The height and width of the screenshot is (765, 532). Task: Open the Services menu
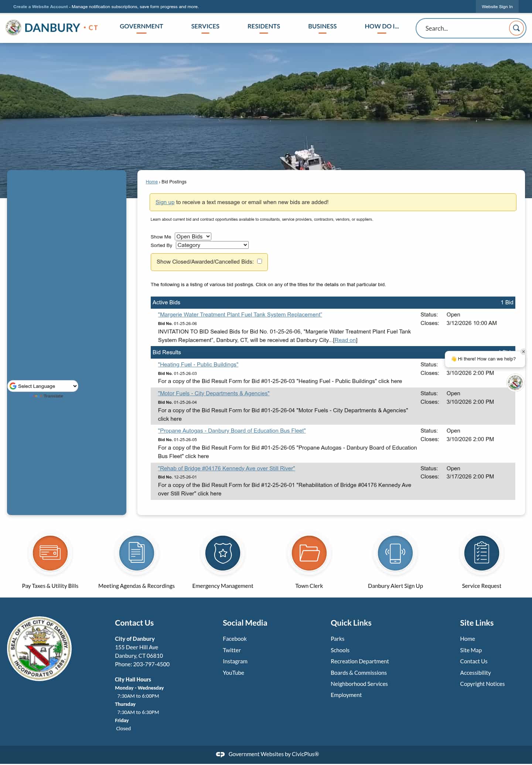[205, 26]
